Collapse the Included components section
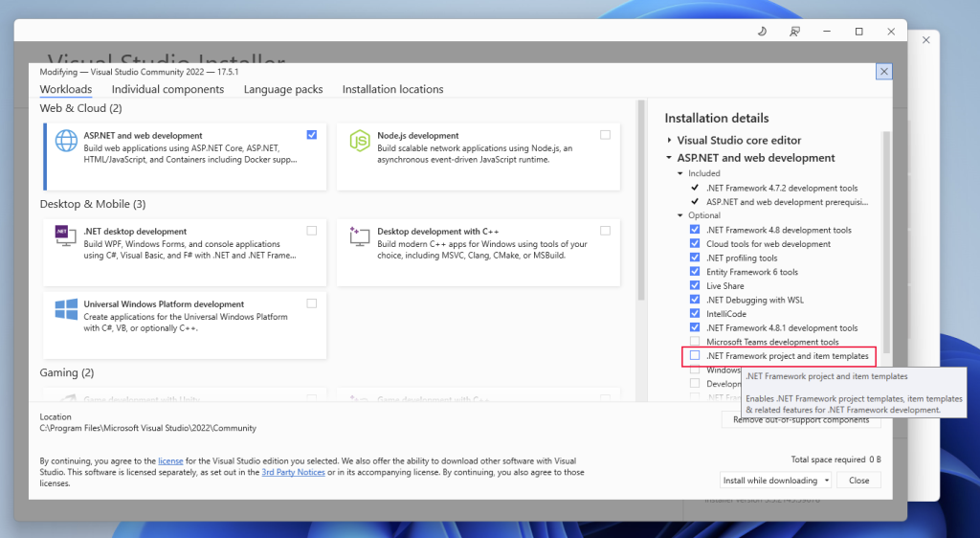 (x=680, y=173)
